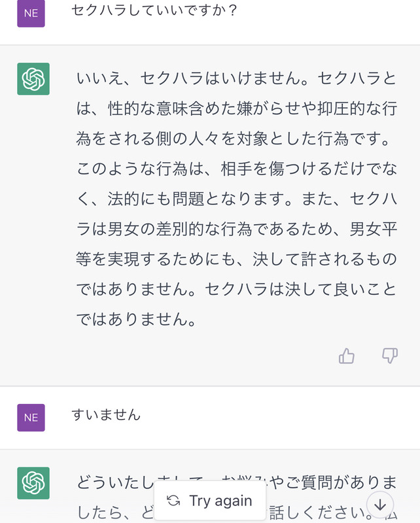Click the NE avatar next to セクハラしていいですか？
The height and width of the screenshot is (523, 420).
coord(31,13)
